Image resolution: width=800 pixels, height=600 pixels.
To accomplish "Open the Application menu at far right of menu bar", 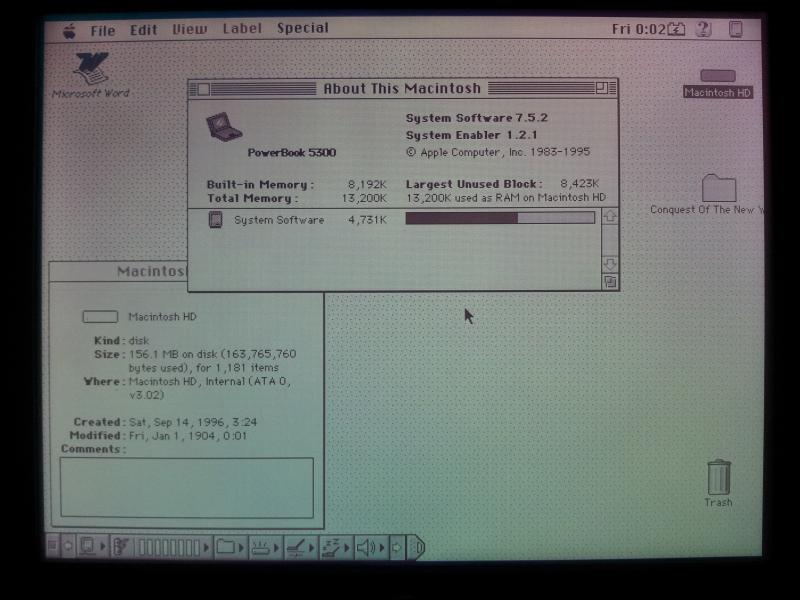I will (736, 29).
